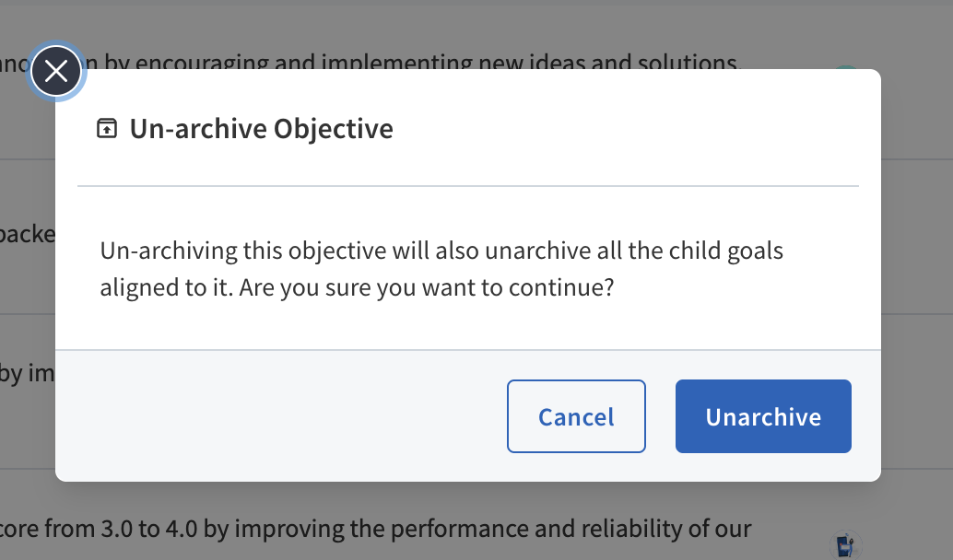Click the owner avatar on the 3.0 to 4.0 row
Image resolution: width=953 pixels, height=560 pixels.
point(844,543)
